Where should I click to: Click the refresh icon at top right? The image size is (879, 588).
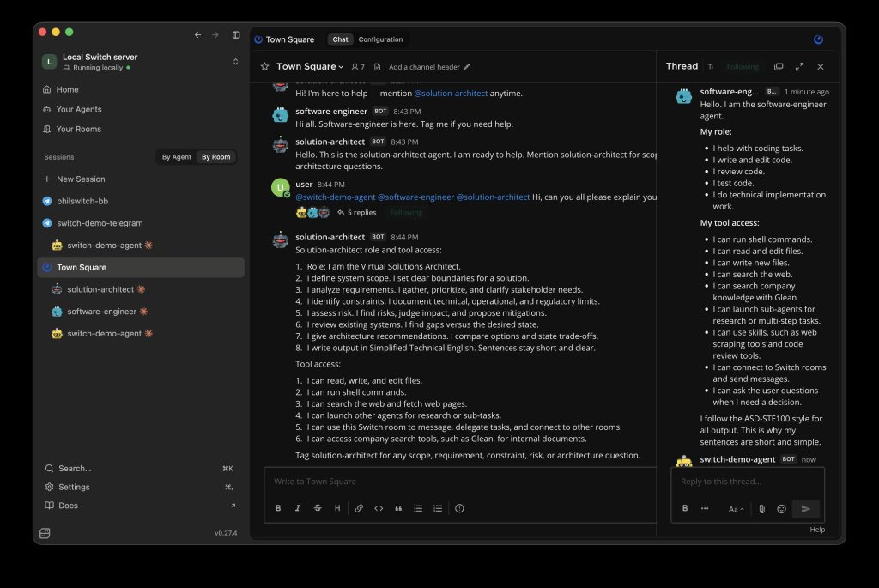click(818, 39)
